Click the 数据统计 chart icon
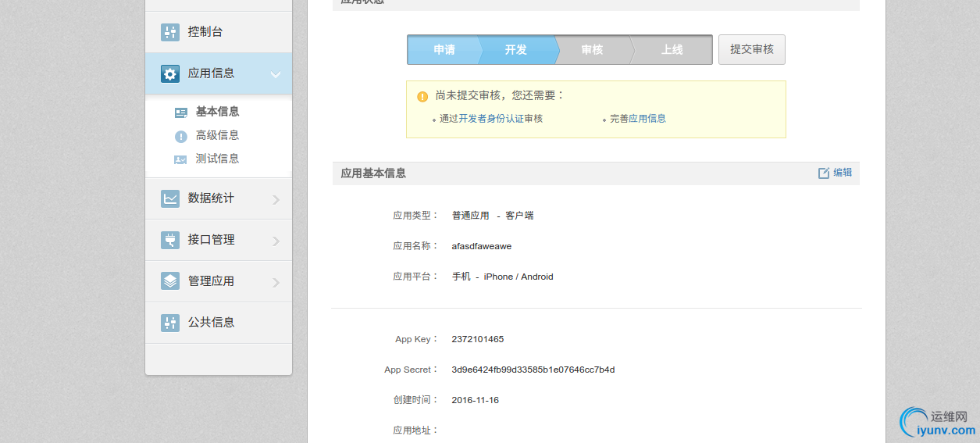The image size is (980, 443). [x=170, y=198]
